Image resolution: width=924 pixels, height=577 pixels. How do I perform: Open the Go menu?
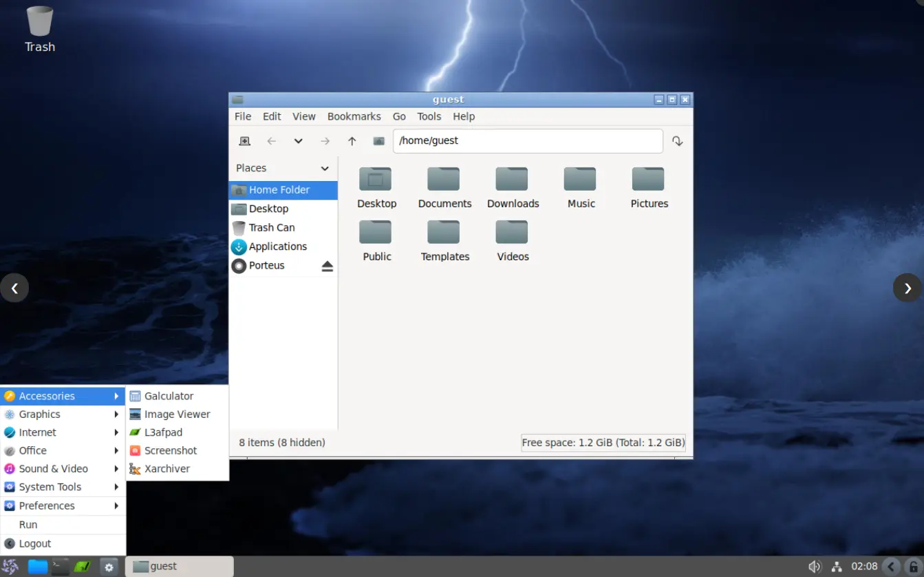399,116
